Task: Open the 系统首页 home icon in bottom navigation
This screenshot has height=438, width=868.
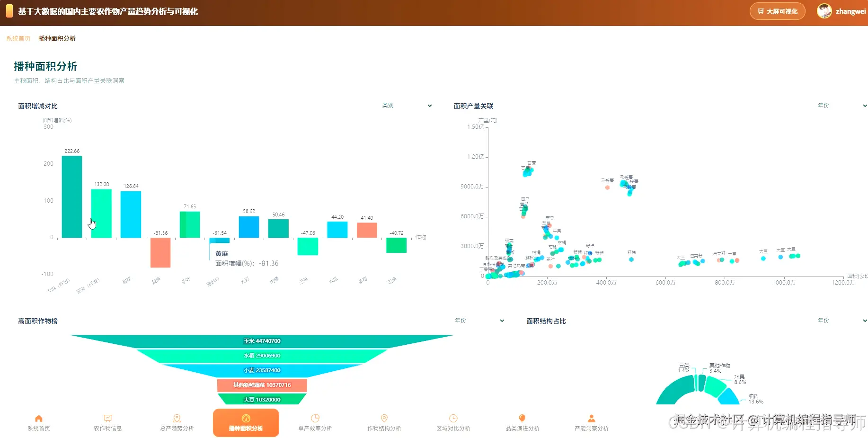Action: pyautogui.click(x=39, y=418)
